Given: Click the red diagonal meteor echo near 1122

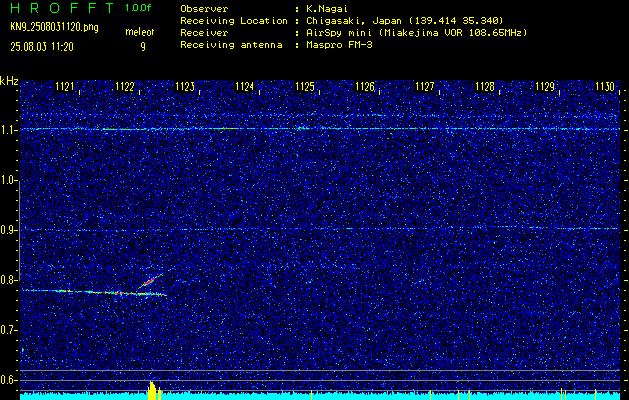Looking at the screenshot, I should [150, 281].
